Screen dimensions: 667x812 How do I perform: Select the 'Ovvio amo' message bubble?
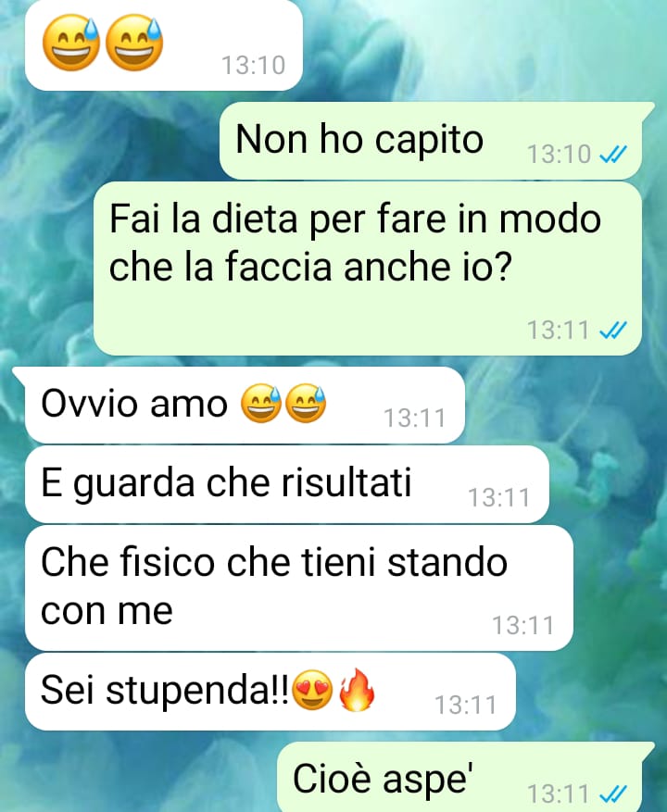(x=245, y=405)
